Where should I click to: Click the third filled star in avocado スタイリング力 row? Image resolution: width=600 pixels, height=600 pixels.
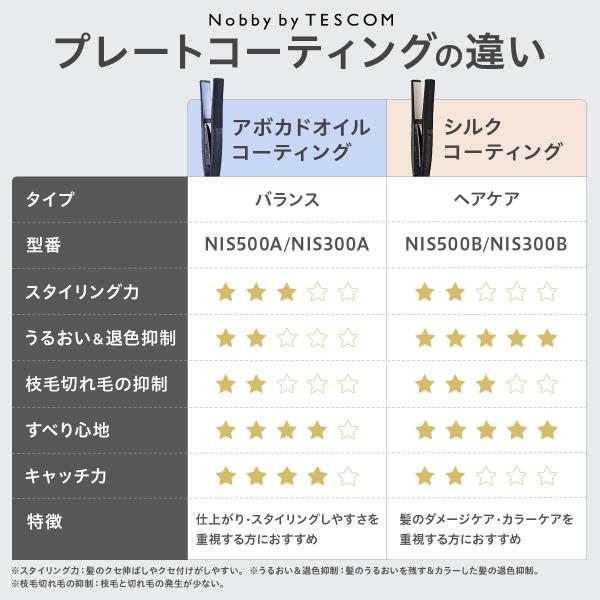(x=287, y=292)
